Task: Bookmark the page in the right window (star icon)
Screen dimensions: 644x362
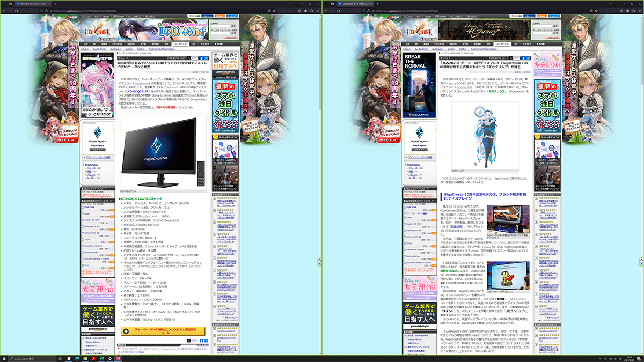Action: pyautogui.click(x=596, y=11)
